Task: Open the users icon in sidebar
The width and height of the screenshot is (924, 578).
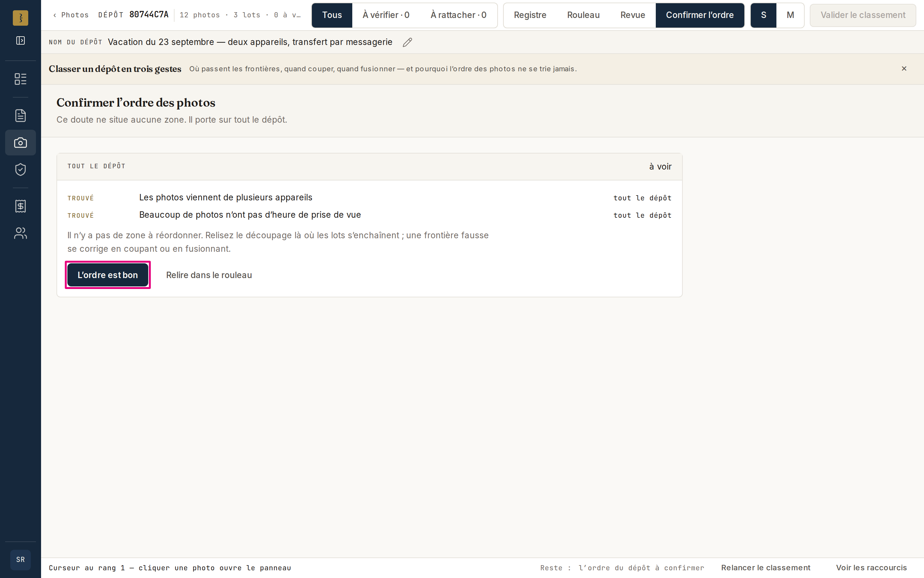Action: [20, 233]
